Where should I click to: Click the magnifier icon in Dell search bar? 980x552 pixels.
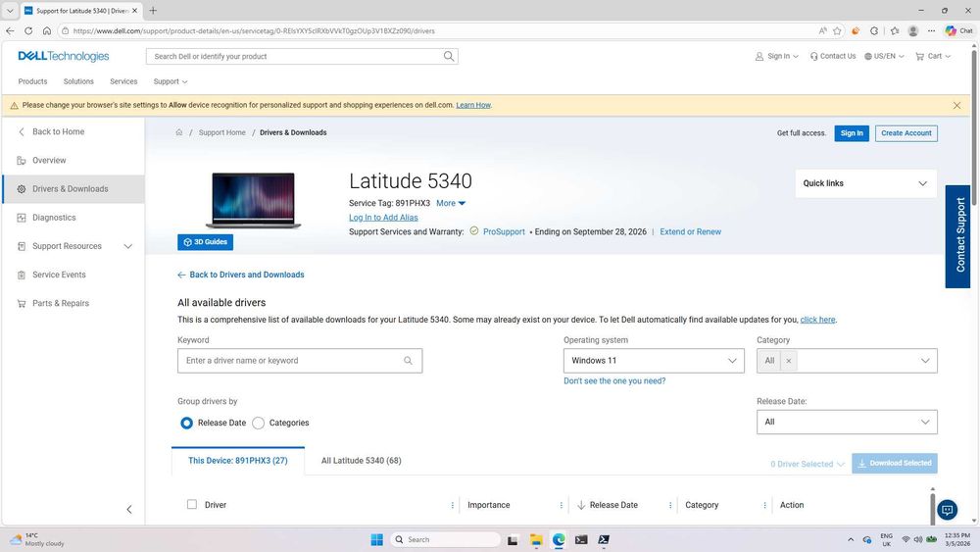pyautogui.click(x=449, y=56)
